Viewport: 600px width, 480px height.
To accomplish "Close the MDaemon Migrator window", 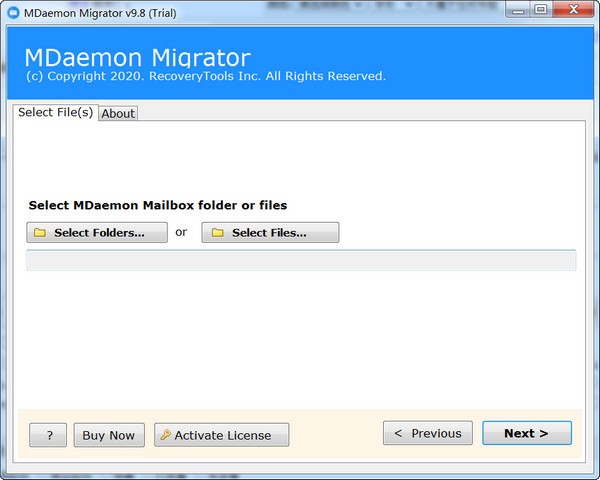I will tap(573, 11).
